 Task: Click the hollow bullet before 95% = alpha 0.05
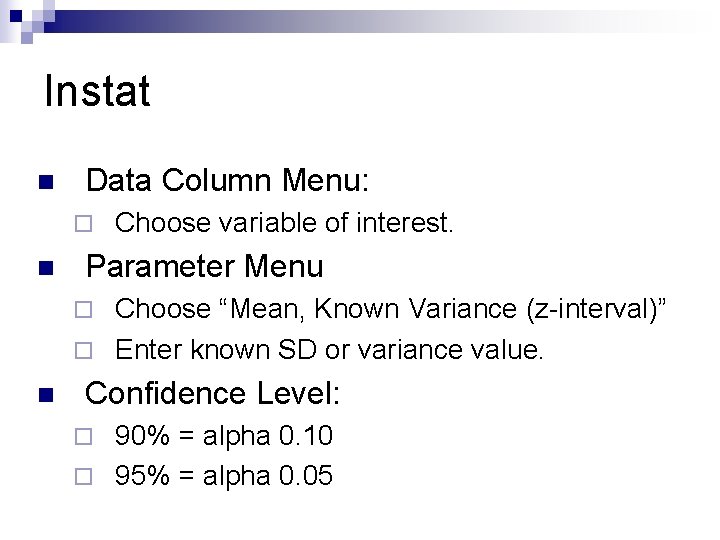click(86, 477)
